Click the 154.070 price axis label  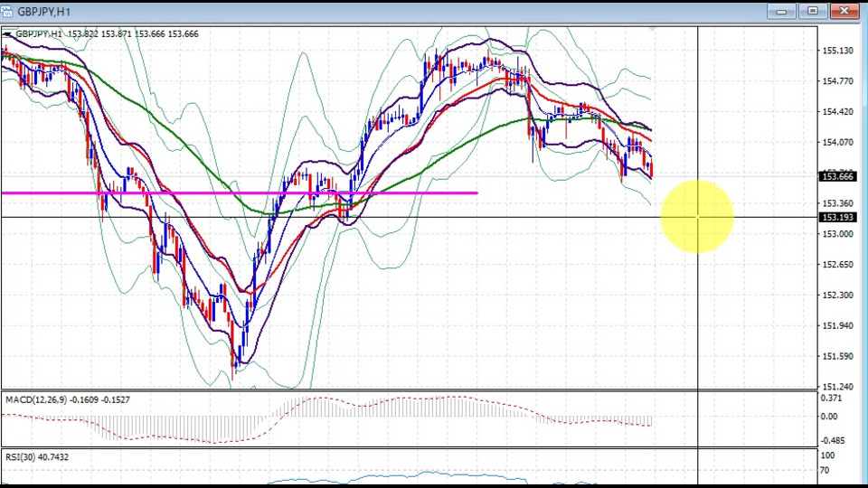(837, 142)
